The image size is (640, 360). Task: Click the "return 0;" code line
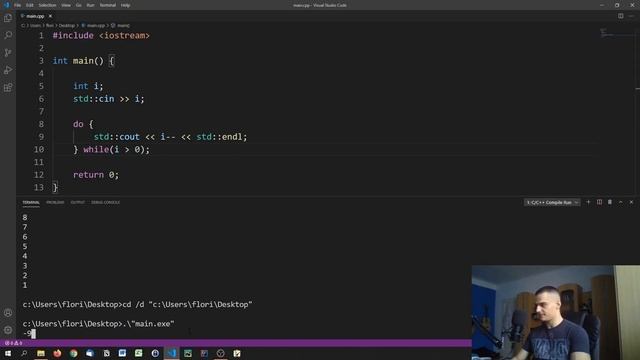(96, 175)
